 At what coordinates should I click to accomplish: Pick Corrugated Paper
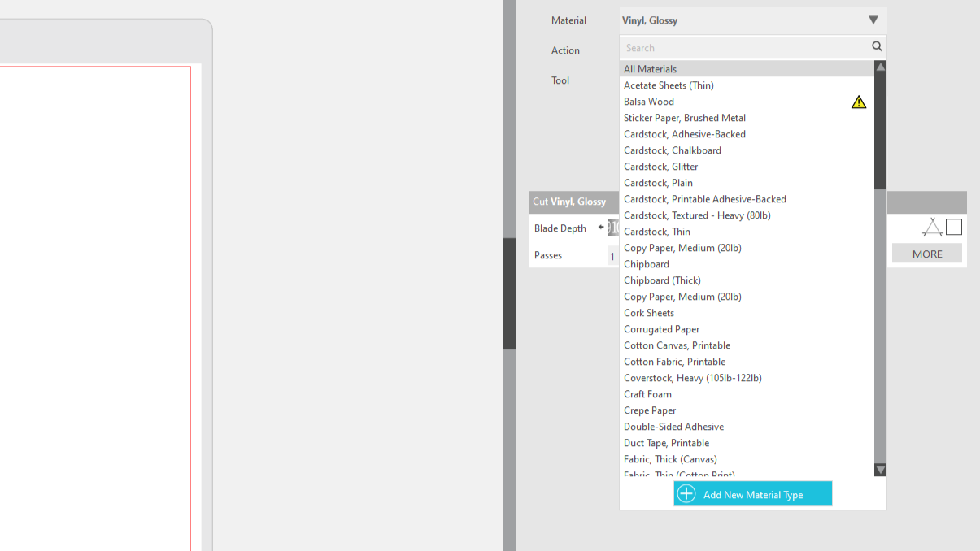click(747, 329)
